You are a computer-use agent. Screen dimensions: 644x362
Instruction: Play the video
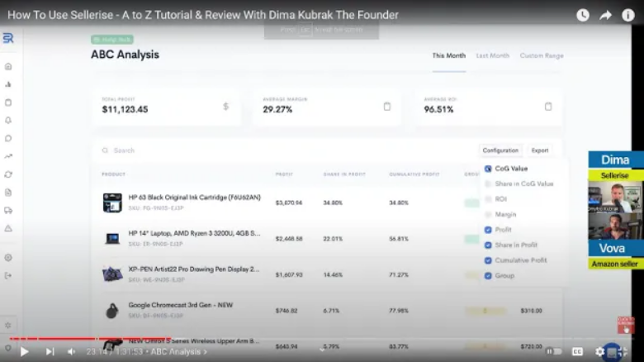(24, 352)
